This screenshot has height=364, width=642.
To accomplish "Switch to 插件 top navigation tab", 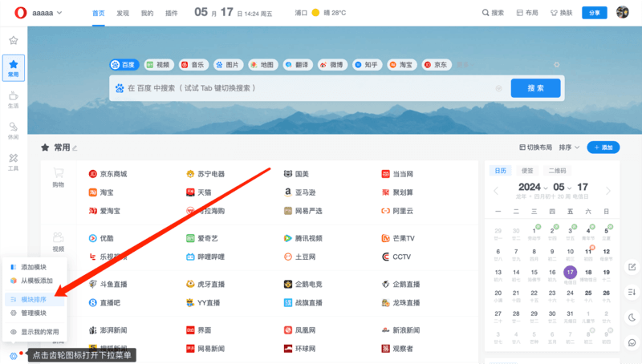I will (171, 13).
